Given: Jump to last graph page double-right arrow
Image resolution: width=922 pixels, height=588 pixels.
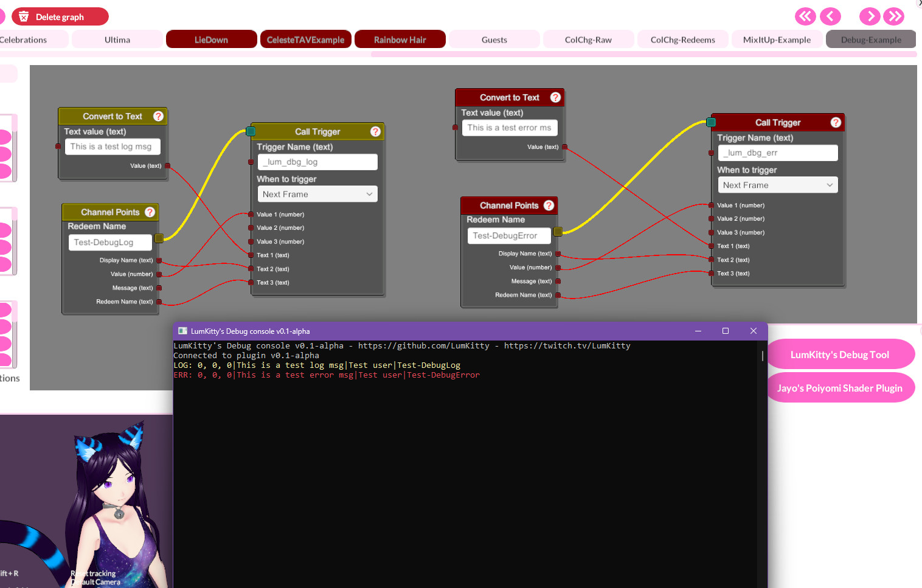Looking at the screenshot, I should (x=895, y=16).
